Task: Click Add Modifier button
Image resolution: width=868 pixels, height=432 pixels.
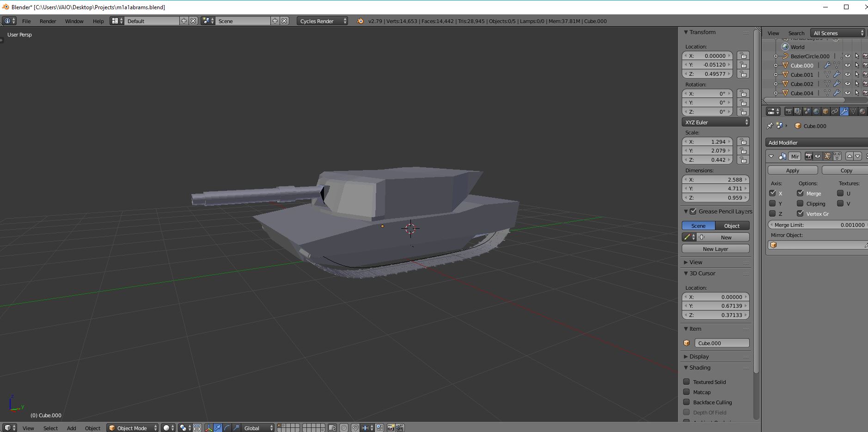Action: point(816,142)
